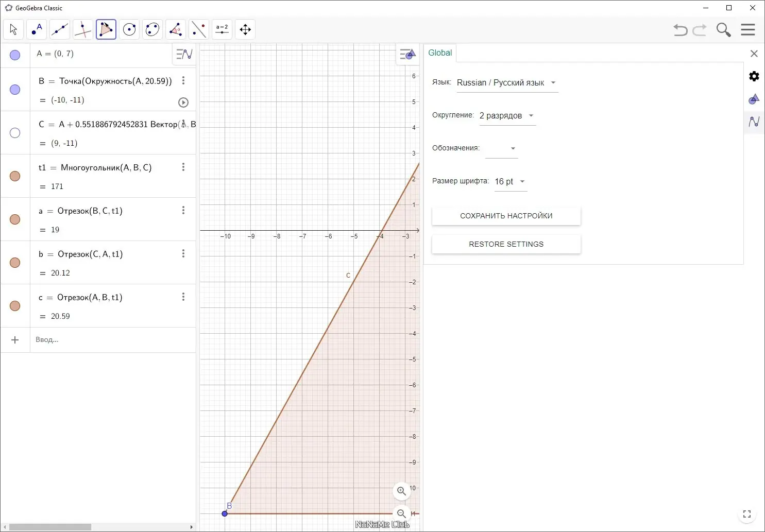Toggle visibility of segment a
This screenshot has width=765, height=532.
15,219
